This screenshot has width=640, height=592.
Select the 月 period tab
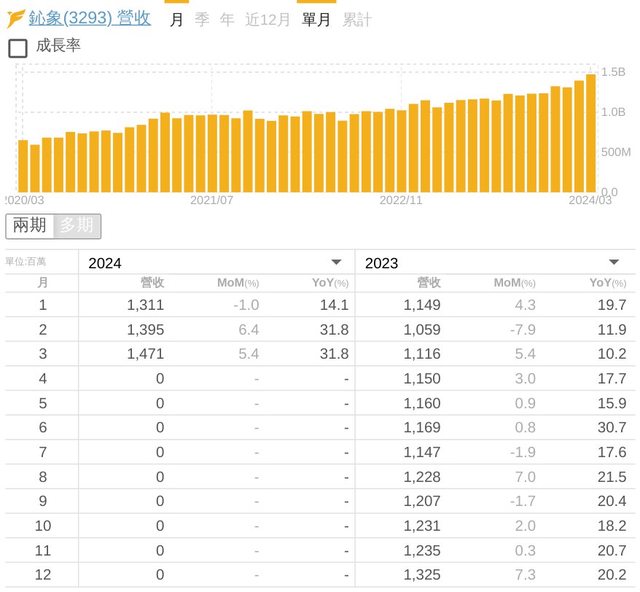[x=176, y=19]
